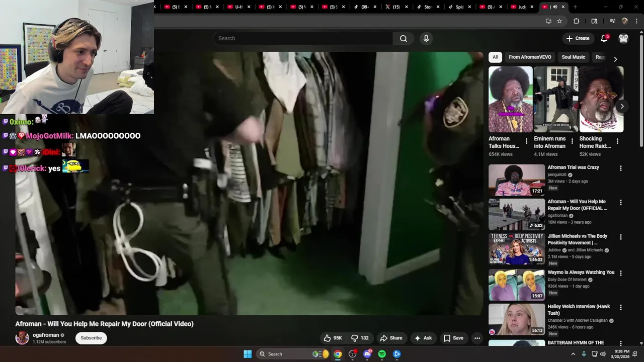Open Shocking Home Raid short
644x362 pixels.
click(601, 100)
